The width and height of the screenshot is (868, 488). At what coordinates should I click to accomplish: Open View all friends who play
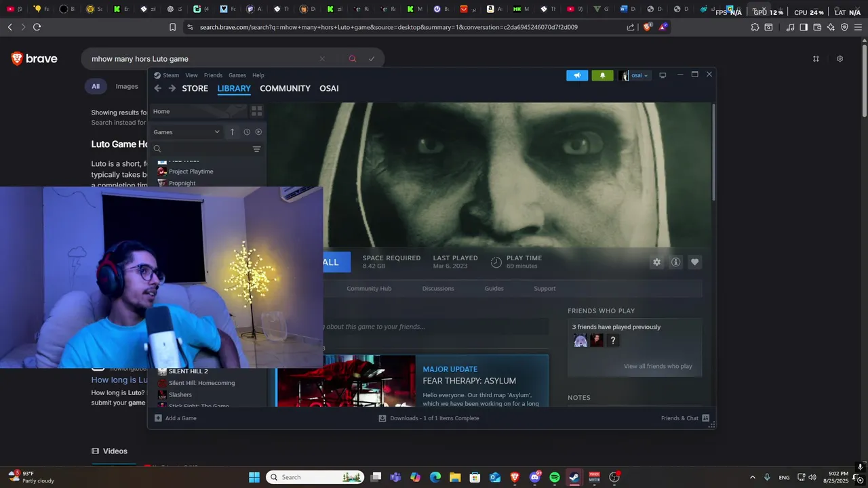point(658,367)
